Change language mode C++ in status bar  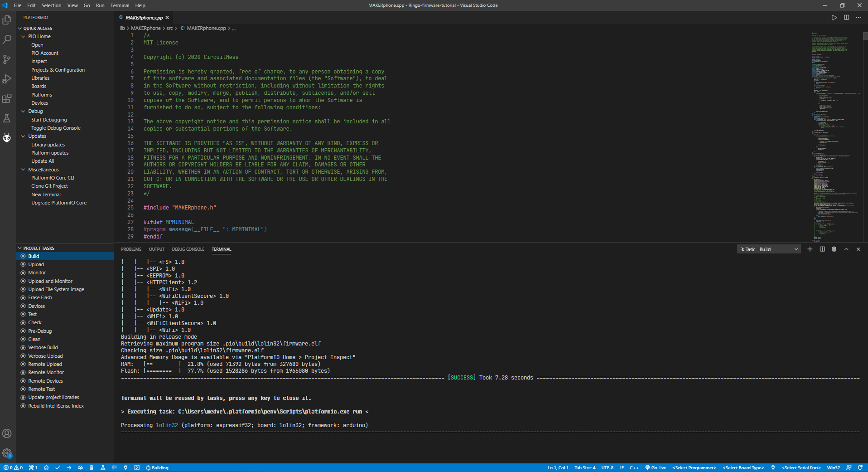pyautogui.click(x=634, y=467)
